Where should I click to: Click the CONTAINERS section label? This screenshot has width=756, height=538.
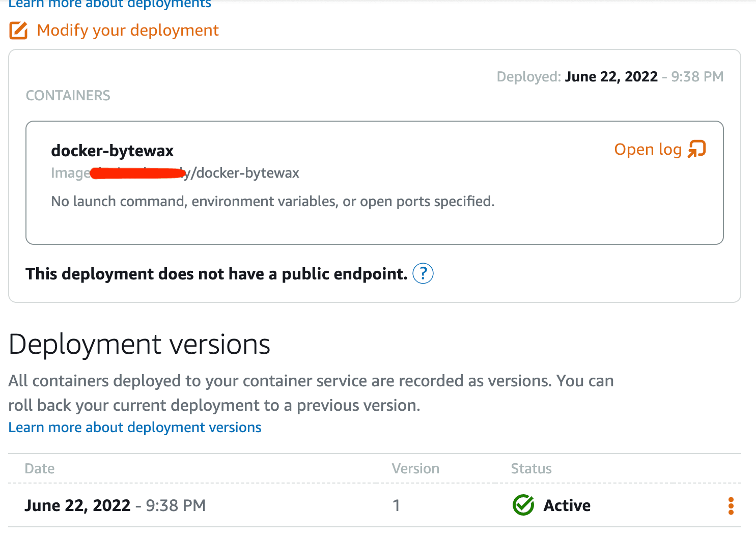click(x=68, y=96)
